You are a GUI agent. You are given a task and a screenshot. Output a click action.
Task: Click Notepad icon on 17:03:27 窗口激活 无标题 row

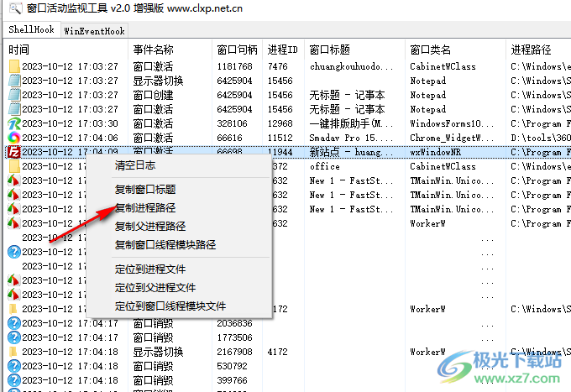(x=13, y=109)
